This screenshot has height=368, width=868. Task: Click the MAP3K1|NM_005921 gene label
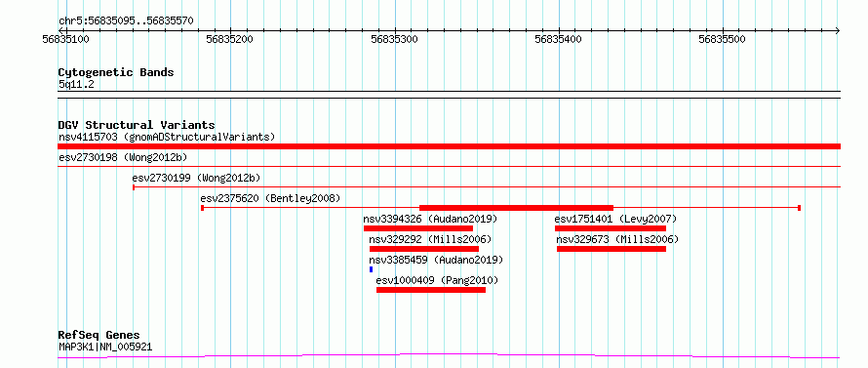[105, 348]
